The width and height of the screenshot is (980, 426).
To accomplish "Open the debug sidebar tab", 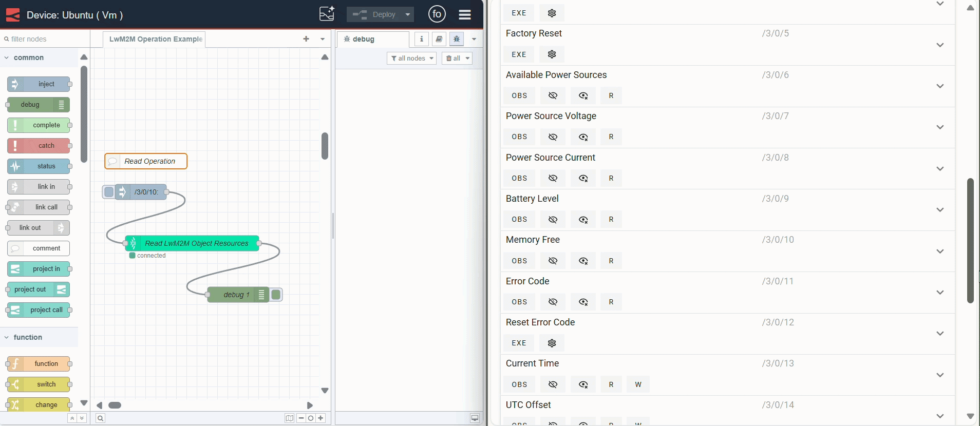I will pos(373,39).
